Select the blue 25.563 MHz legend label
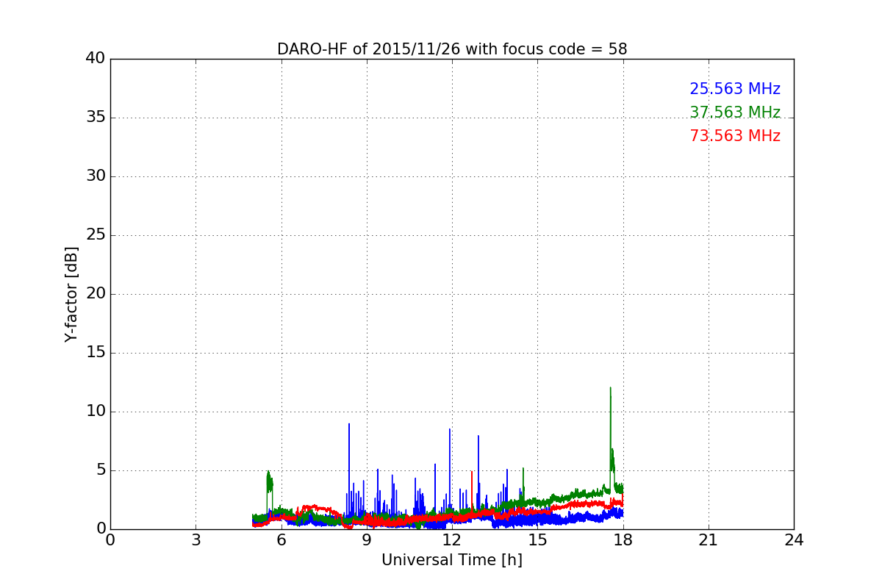Viewport: 882px width, 588px height. coord(735,89)
